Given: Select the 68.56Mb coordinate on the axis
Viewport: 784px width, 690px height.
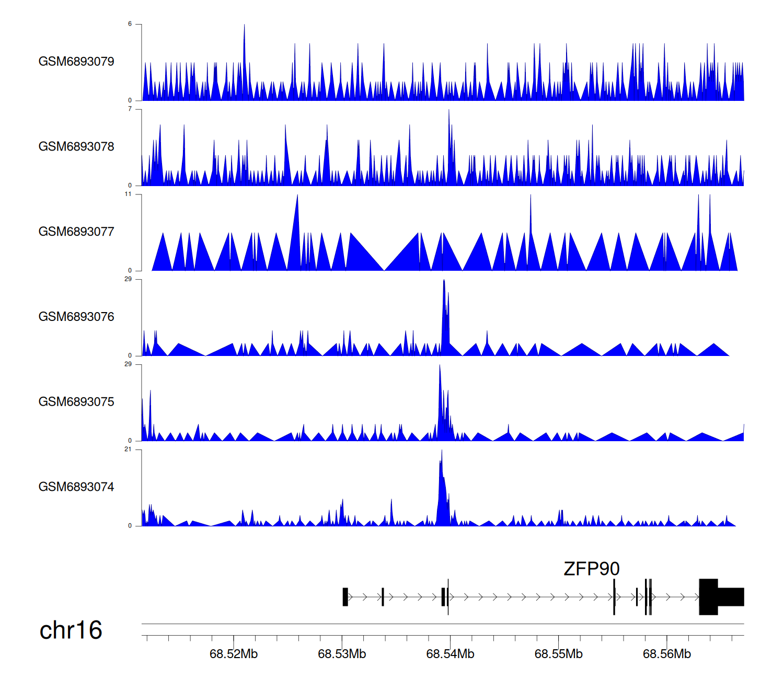Looking at the screenshot, I should [666, 654].
